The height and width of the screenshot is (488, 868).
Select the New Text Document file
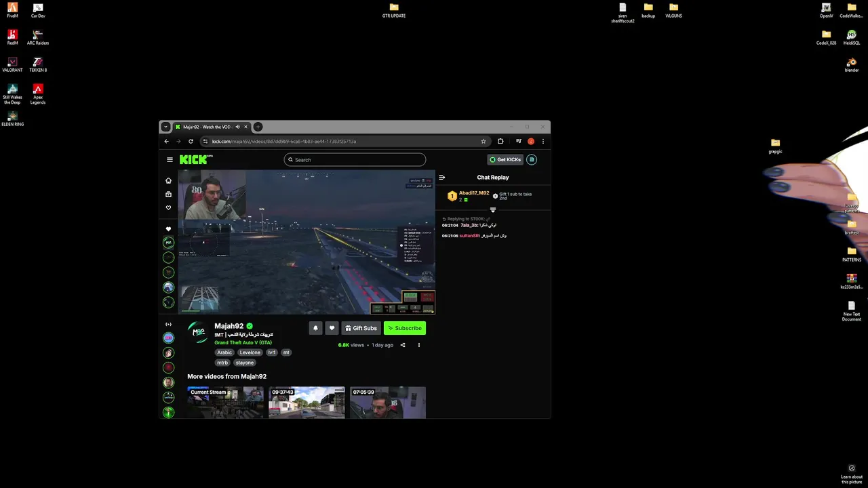pyautogui.click(x=852, y=312)
